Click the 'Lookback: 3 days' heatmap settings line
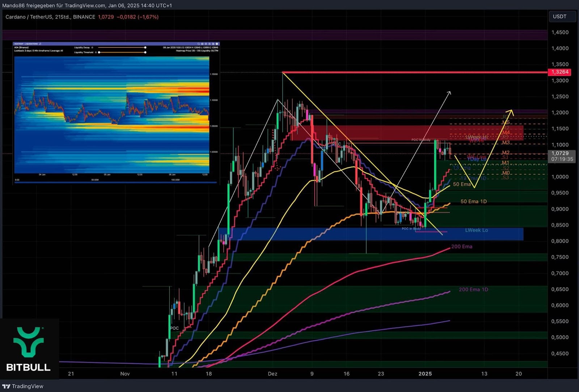 click(38, 51)
